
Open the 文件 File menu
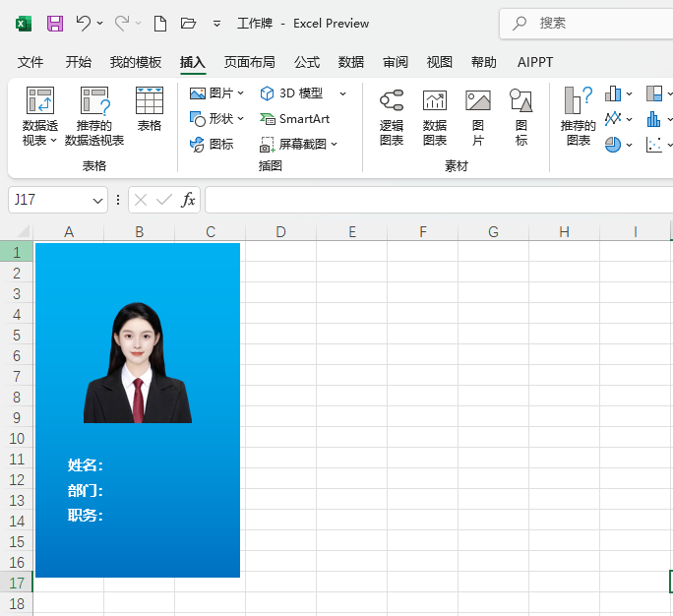pyautogui.click(x=31, y=62)
